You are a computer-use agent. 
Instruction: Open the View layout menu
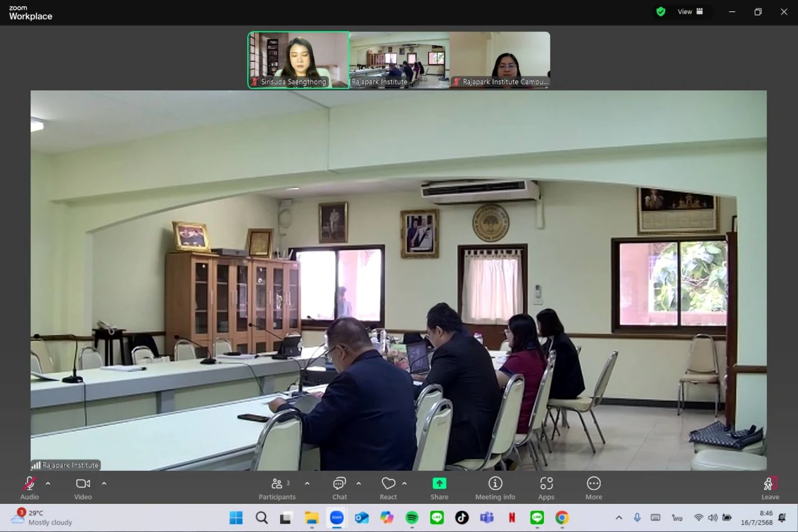click(x=690, y=11)
